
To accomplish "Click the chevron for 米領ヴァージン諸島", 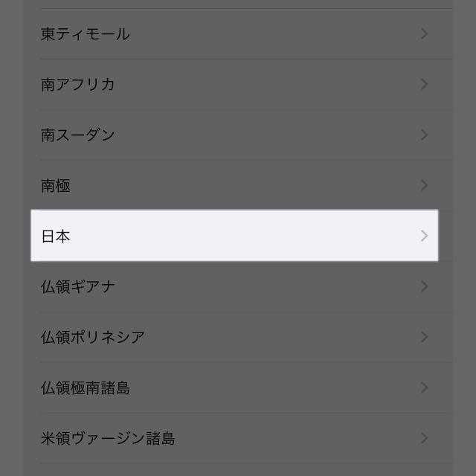I will (425, 438).
